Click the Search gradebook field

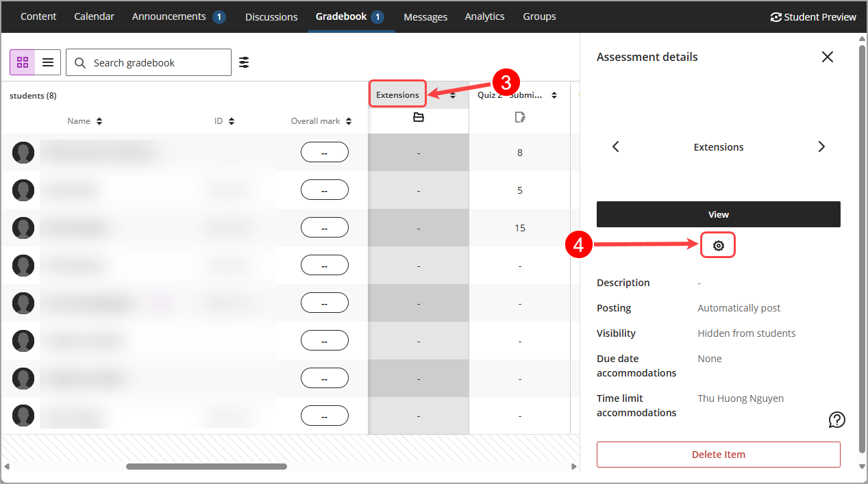(149, 62)
